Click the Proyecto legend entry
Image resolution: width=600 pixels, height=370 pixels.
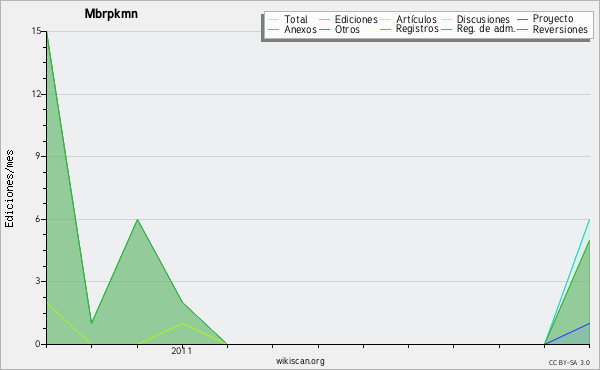(553, 19)
